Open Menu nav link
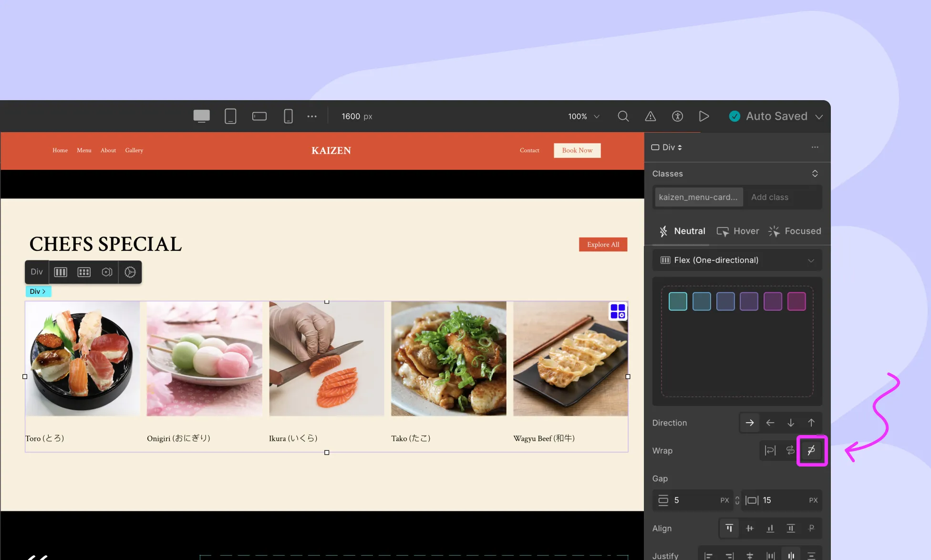Screen dimensions: 931x560 pyautogui.click(x=84, y=150)
